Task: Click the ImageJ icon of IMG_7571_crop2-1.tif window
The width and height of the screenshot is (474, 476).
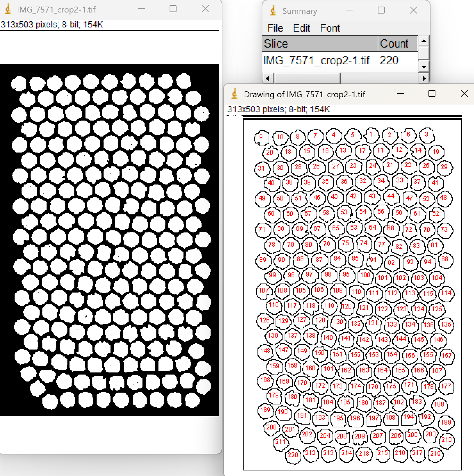Action: 8,9
